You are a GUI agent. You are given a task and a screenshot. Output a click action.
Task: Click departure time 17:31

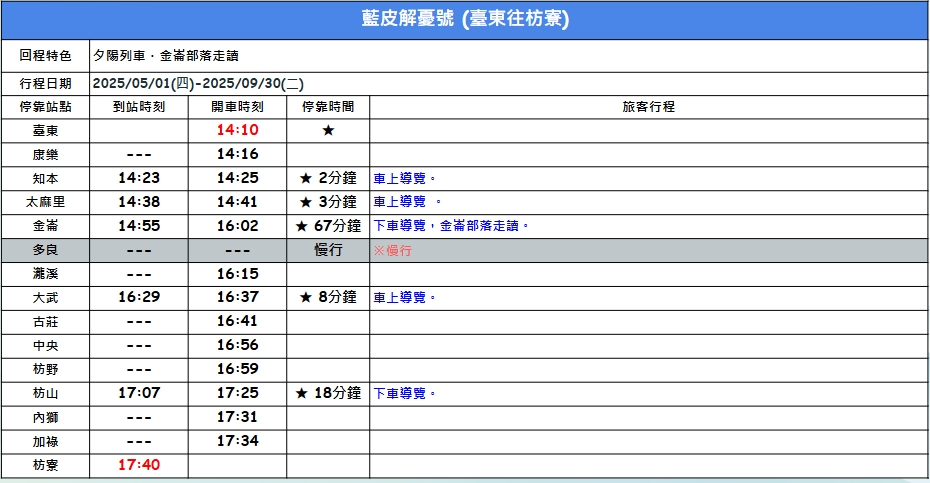[x=237, y=417]
